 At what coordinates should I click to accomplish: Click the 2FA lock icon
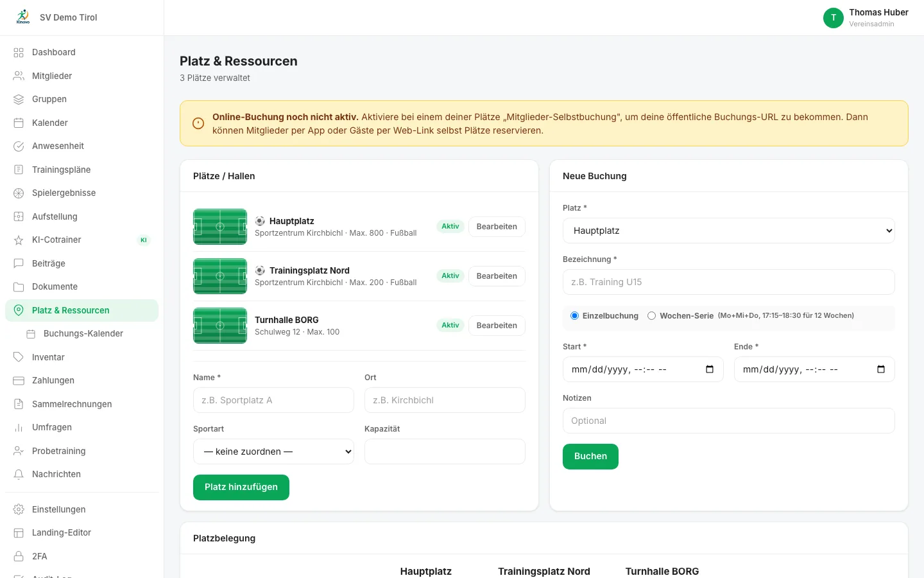coord(19,556)
